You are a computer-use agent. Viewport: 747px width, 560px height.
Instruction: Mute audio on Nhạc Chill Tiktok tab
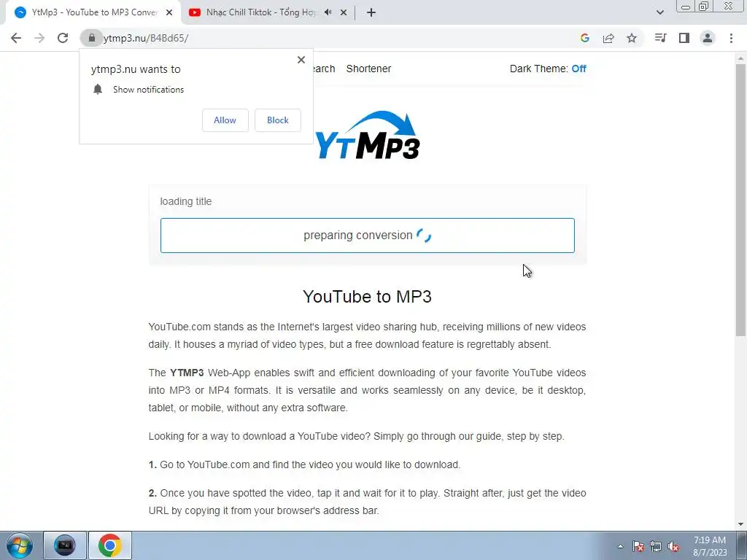coord(328,12)
